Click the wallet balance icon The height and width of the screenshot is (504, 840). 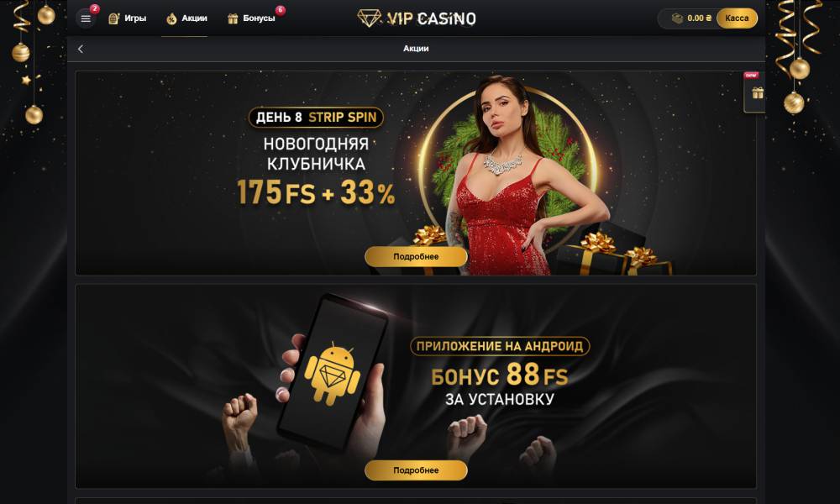677,18
